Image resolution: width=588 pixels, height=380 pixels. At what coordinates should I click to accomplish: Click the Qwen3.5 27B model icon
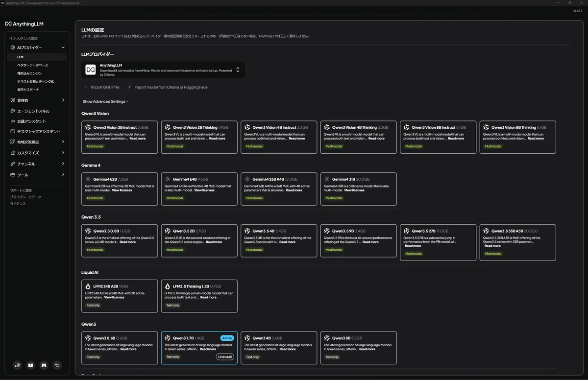[x=407, y=231]
